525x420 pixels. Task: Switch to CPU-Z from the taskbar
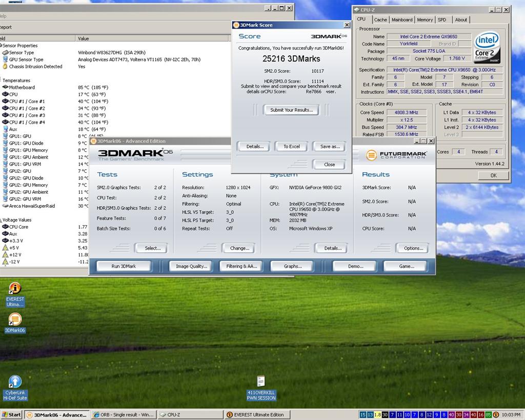[190, 415]
